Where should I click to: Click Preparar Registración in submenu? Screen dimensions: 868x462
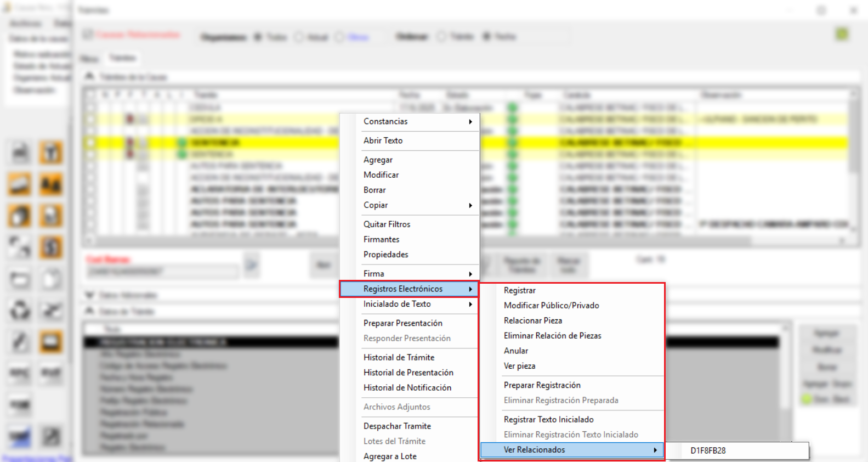(x=542, y=385)
